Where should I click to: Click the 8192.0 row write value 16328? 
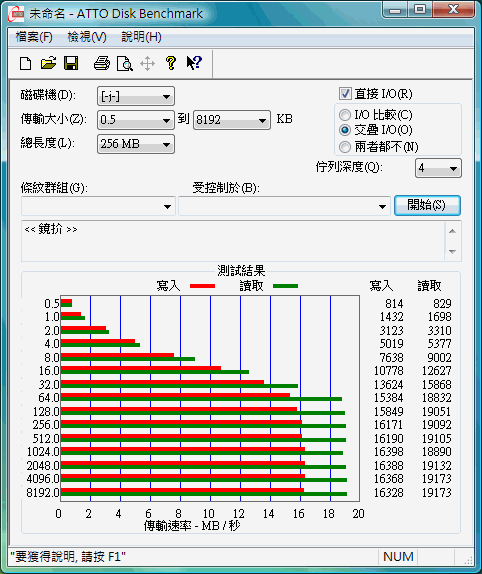388,493
